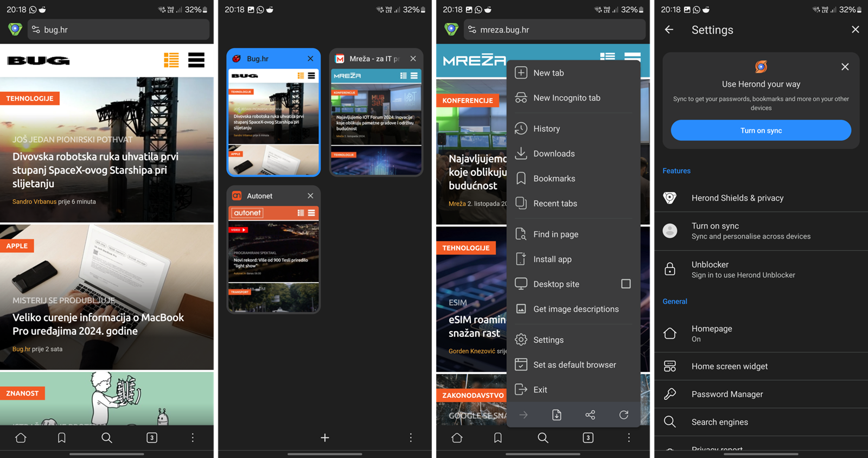Select Set as default browser

click(573, 365)
